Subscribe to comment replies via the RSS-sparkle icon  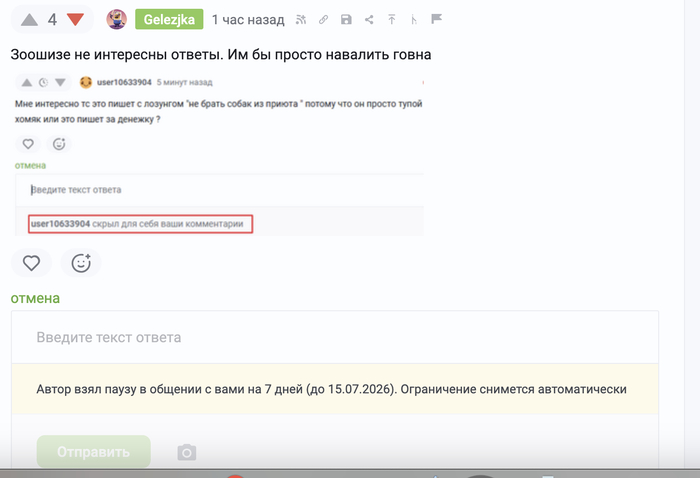pos(301,20)
